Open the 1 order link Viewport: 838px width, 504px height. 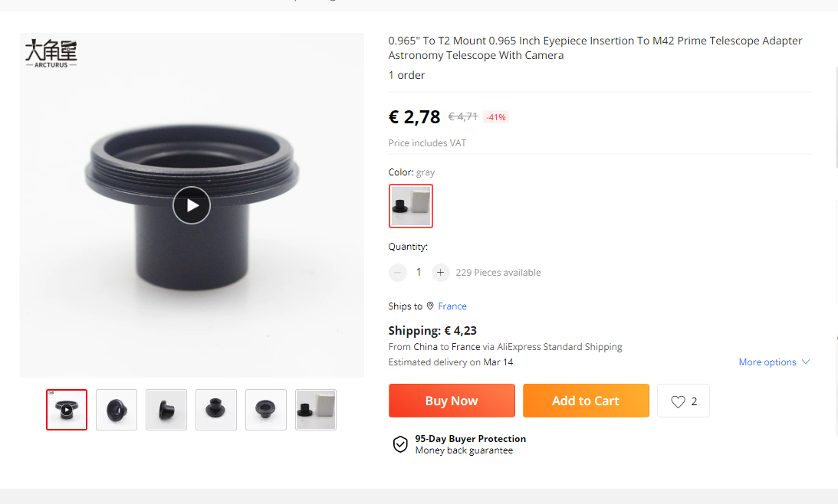406,75
